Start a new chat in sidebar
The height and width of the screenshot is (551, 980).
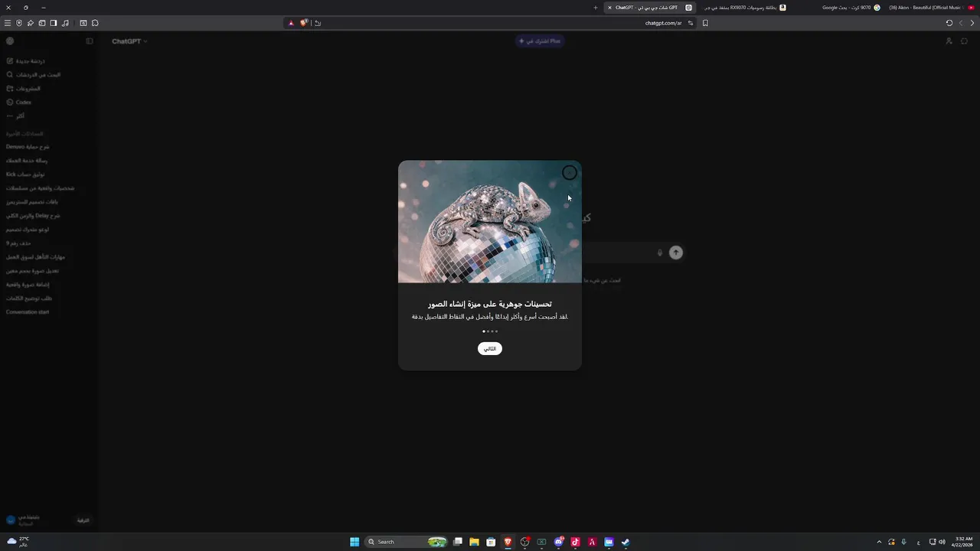click(x=47, y=60)
